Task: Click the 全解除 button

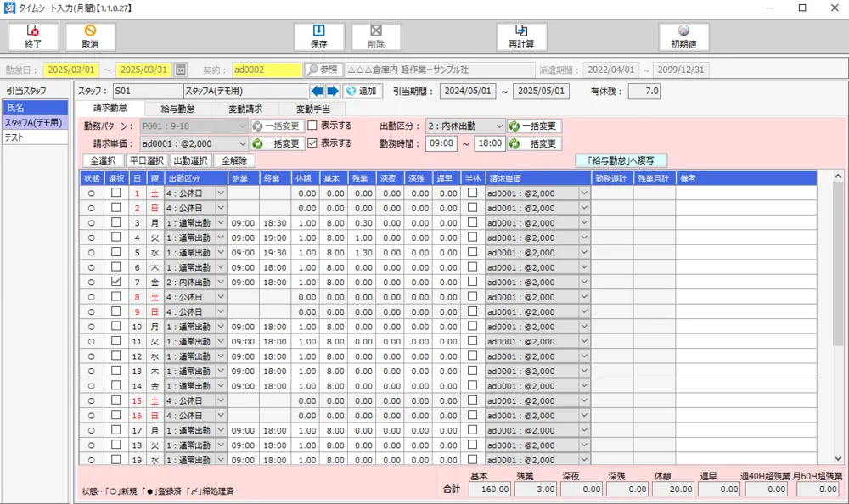Action: [x=234, y=160]
